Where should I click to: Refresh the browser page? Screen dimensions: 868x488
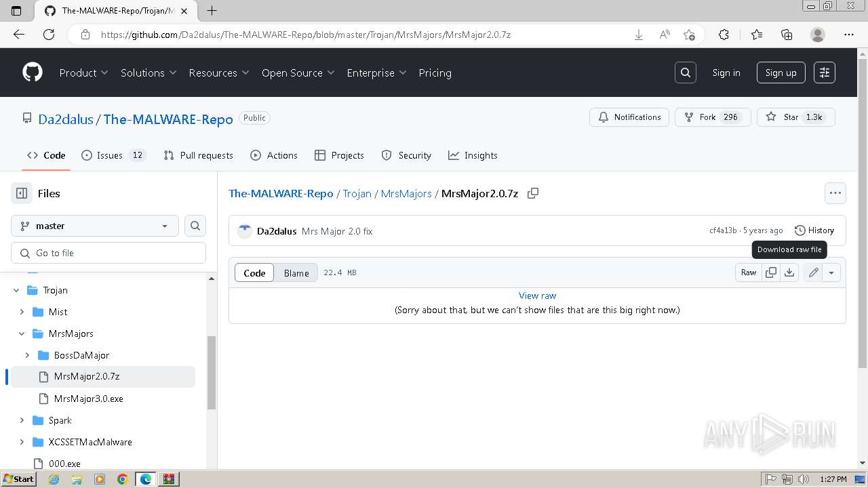click(x=48, y=35)
